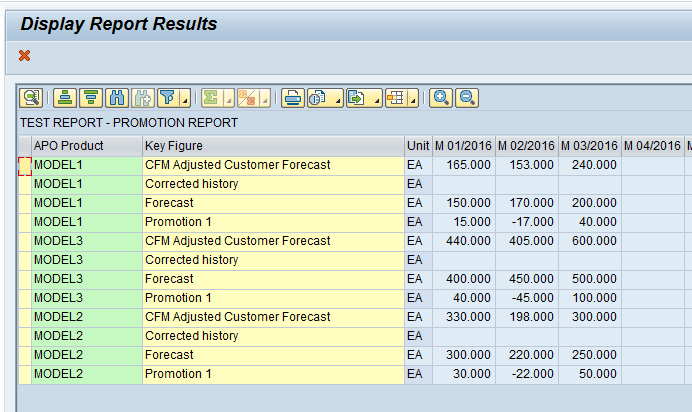Click the 440.000 value cell
692x412 pixels.
click(463, 241)
